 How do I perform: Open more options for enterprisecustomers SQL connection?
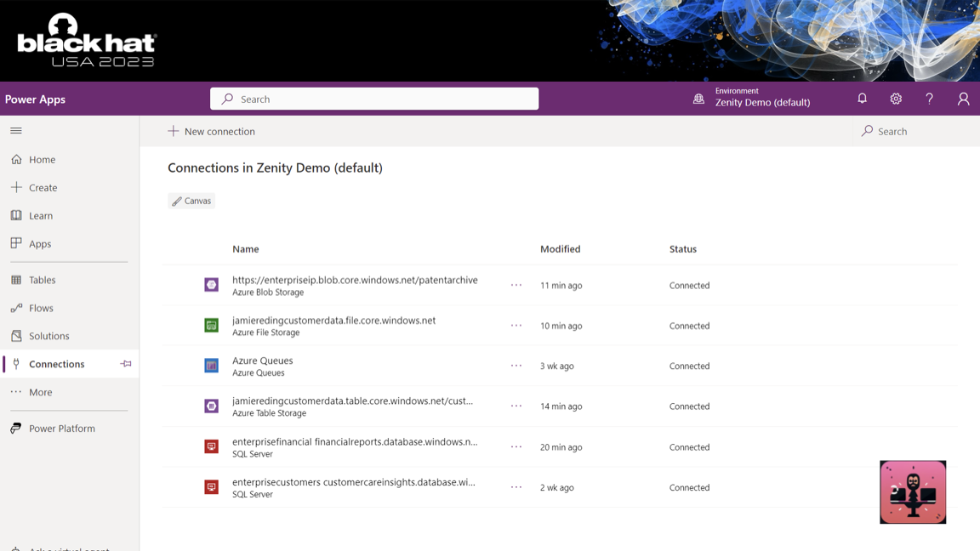[x=516, y=487]
